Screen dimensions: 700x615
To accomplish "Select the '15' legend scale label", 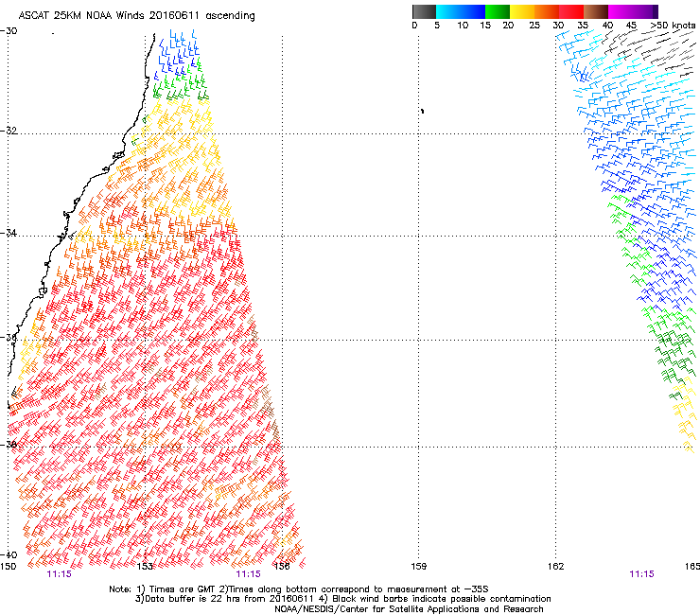I will [x=485, y=26].
